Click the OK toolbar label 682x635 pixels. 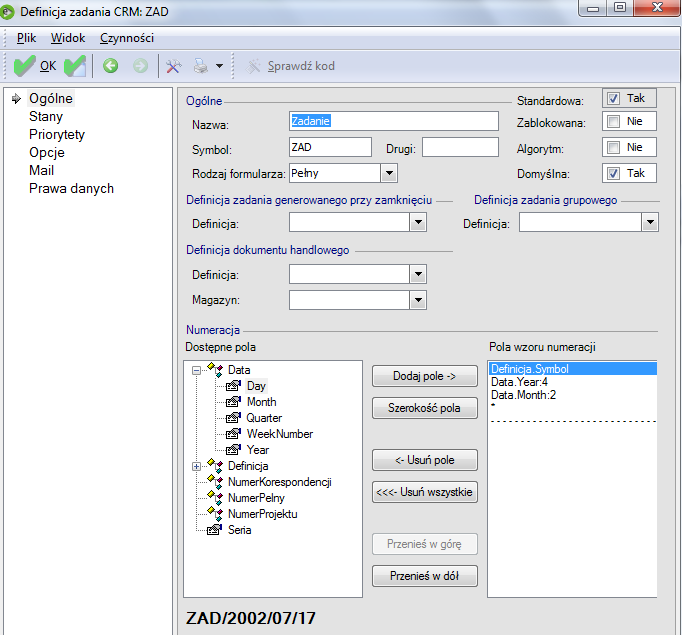pyautogui.click(x=48, y=66)
